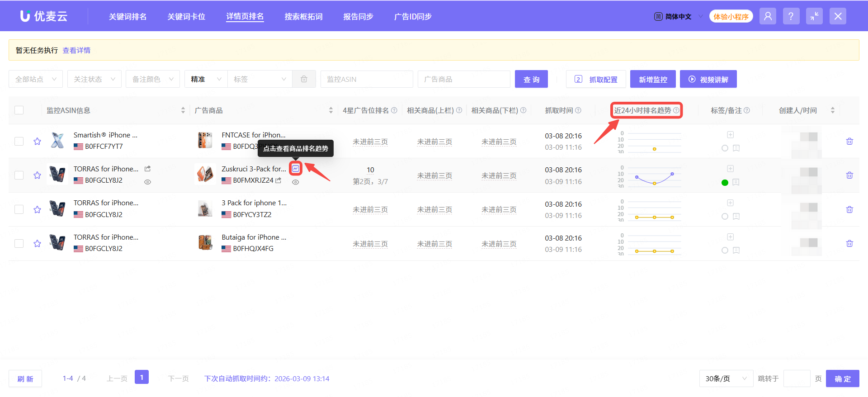Open the 查看详情 task details link
The image size is (868, 397).
pos(76,50)
